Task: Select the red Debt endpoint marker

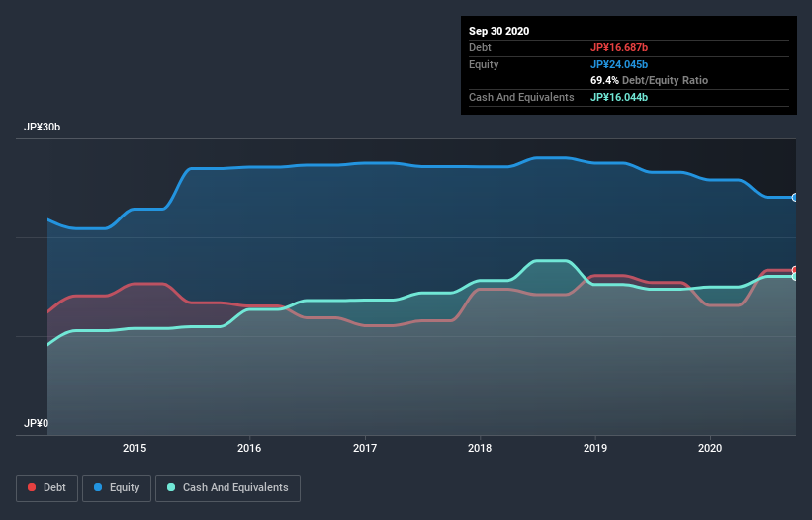Action: click(x=795, y=270)
